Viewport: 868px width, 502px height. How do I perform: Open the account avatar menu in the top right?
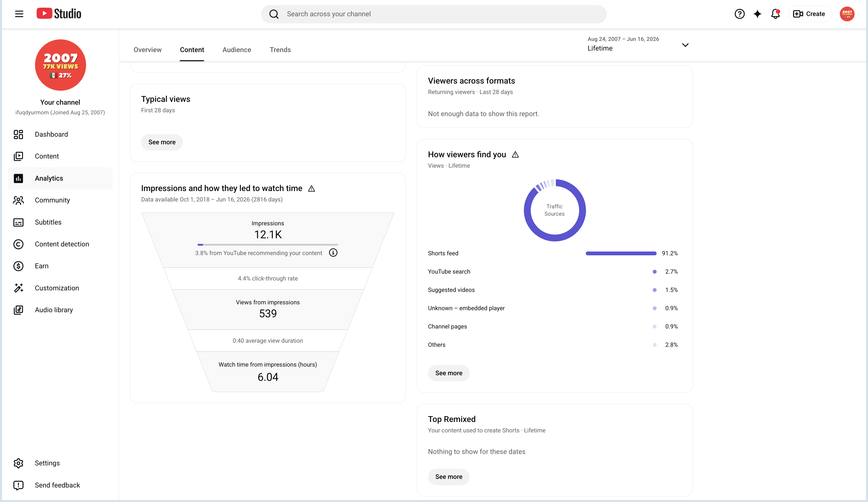point(847,14)
